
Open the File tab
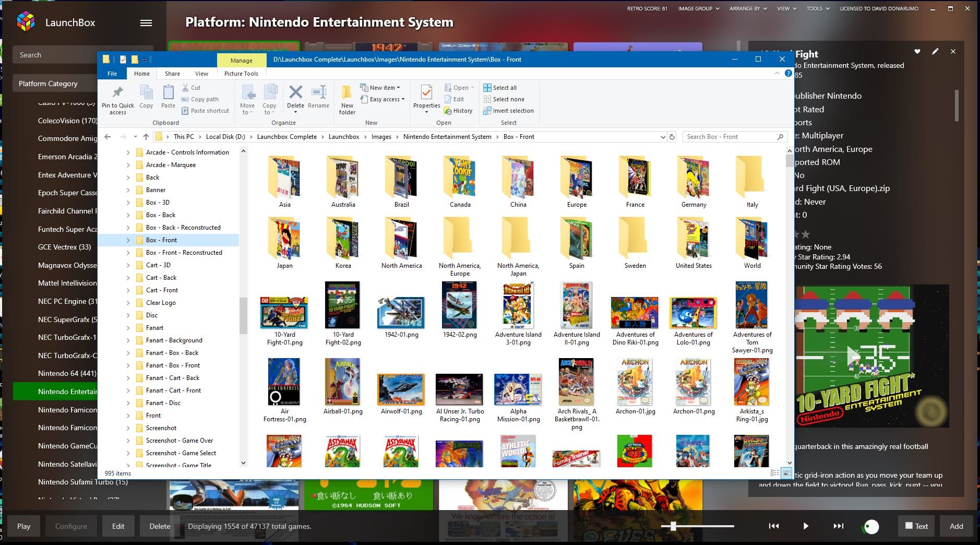(112, 74)
